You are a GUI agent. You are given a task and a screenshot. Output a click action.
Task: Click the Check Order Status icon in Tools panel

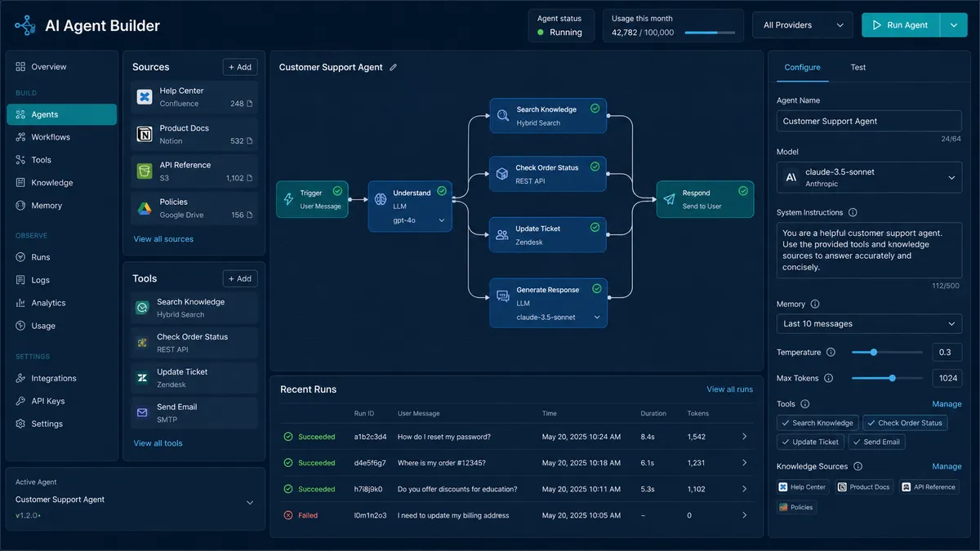click(x=142, y=343)
